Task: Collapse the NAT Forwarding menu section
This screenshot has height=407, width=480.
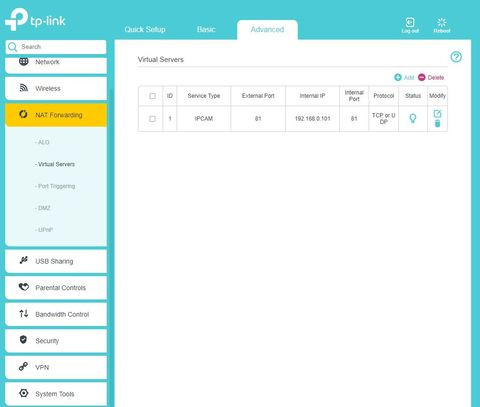Action: click(56, 115)
